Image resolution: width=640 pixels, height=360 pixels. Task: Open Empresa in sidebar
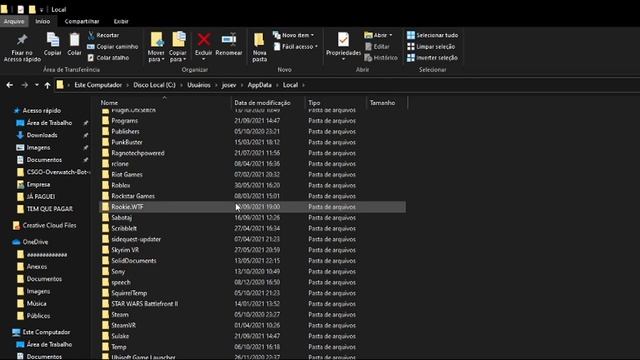tap(38, 184)
